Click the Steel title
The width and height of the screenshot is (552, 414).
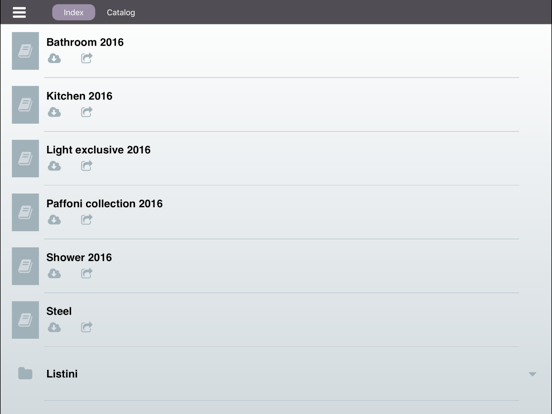click(59, 311)
